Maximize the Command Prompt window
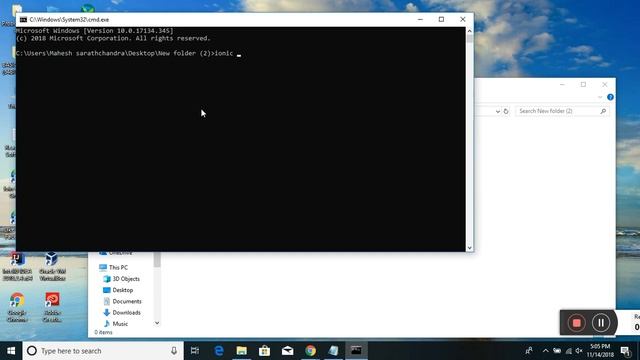This screenshot has height=360, width=640. point(441,20)
